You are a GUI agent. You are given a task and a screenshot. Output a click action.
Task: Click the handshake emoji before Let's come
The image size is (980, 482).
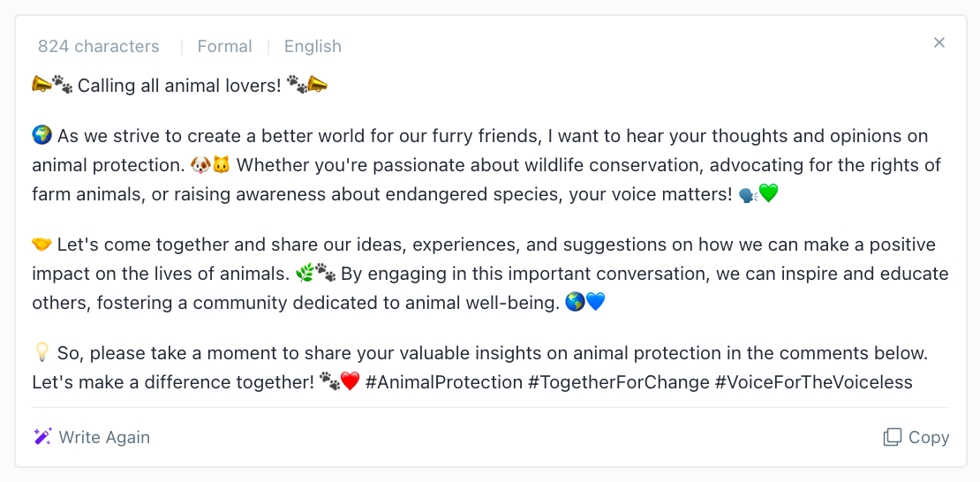[41, 244]
